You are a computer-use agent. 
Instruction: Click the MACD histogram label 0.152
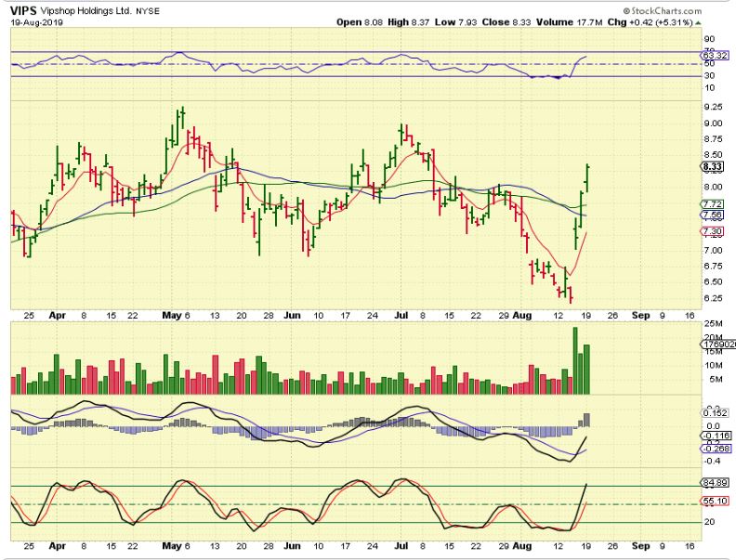[x=716, y=413]
